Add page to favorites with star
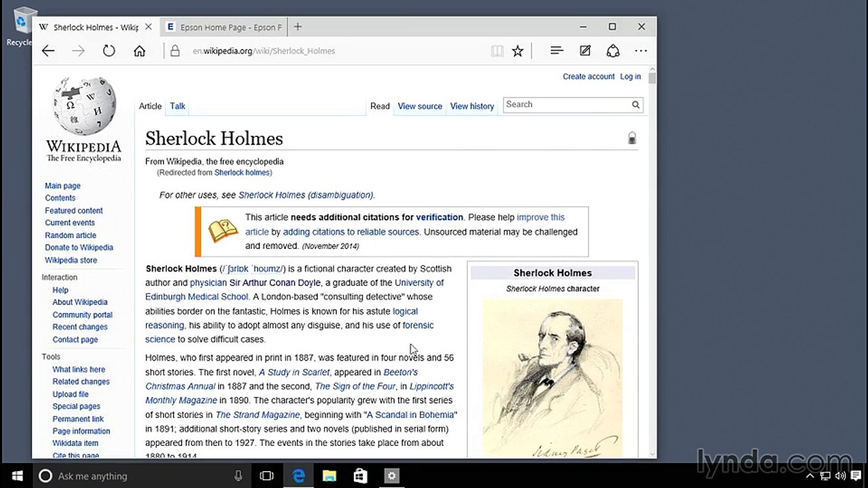868x488 pixels. pyautogui.click(x=517, y=51)
